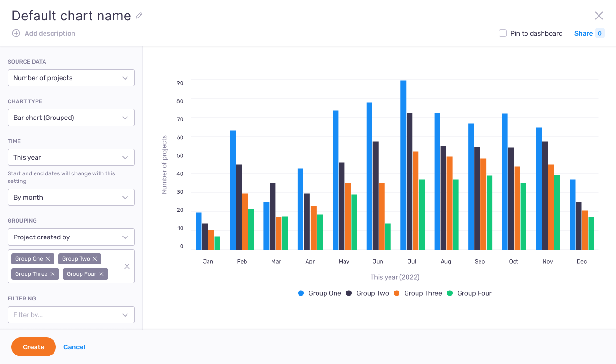Open the By month interval dropdown

point(71,197)
